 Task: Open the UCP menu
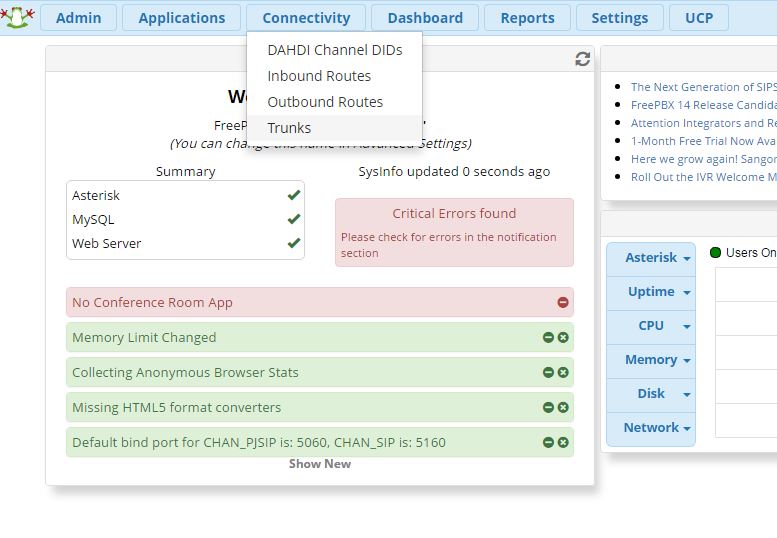pos(699,18)
